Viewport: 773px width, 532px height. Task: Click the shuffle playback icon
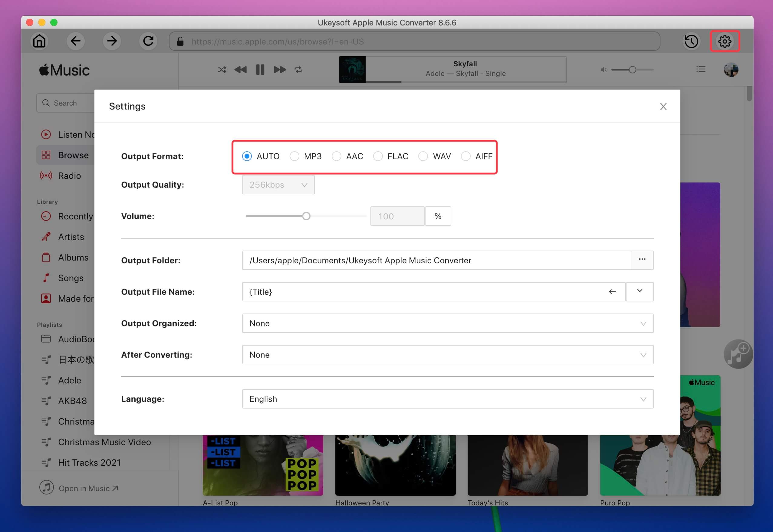point(222,70)
